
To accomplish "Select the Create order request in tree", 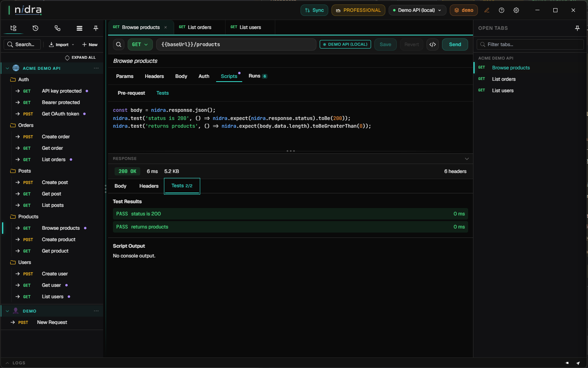I will coord(56,137).
